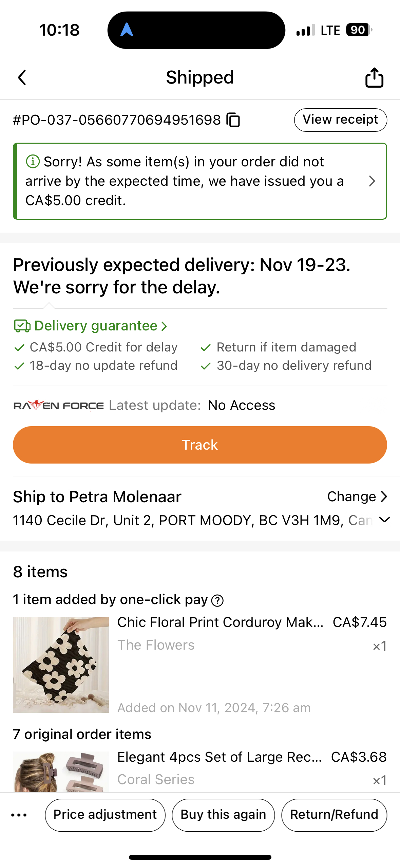
Task: Open the three-dot more options menu
Action: (19, 815)
